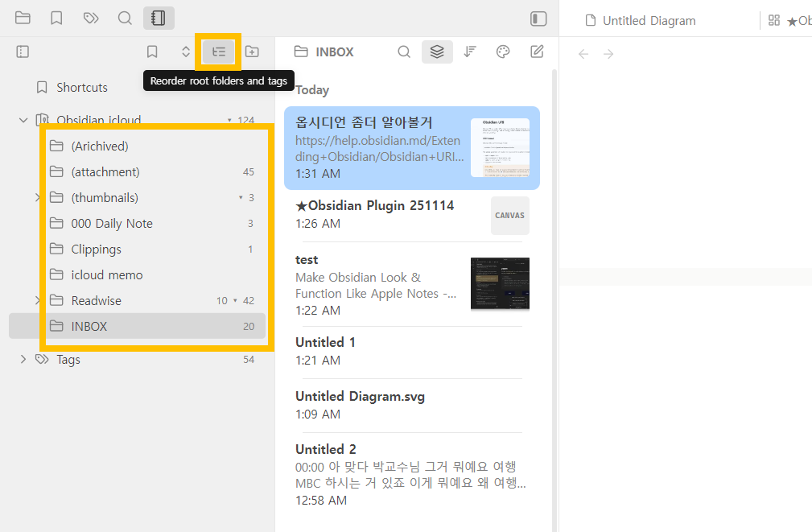Open the search tab icon
Viewport: 812px width, 532px height.
[x=125, y=19]
